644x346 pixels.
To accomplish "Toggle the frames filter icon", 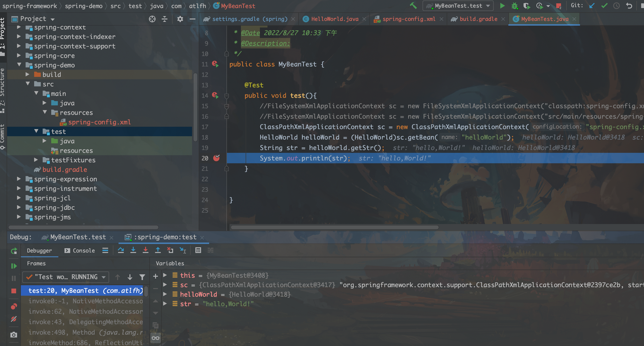I will [142, 277].
